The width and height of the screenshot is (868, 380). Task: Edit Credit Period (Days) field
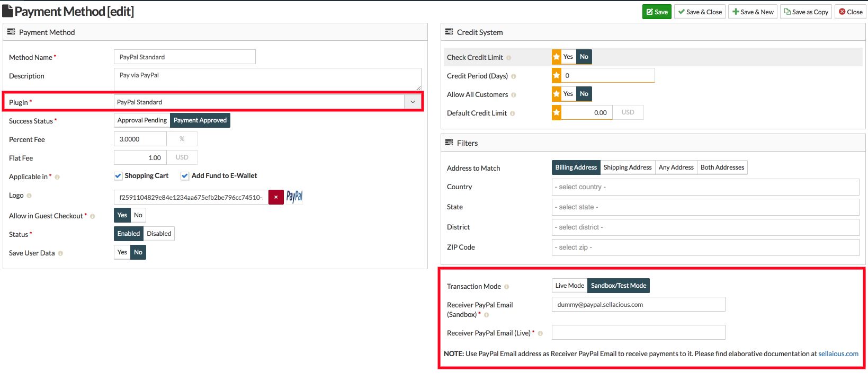[x=608, y=75]
